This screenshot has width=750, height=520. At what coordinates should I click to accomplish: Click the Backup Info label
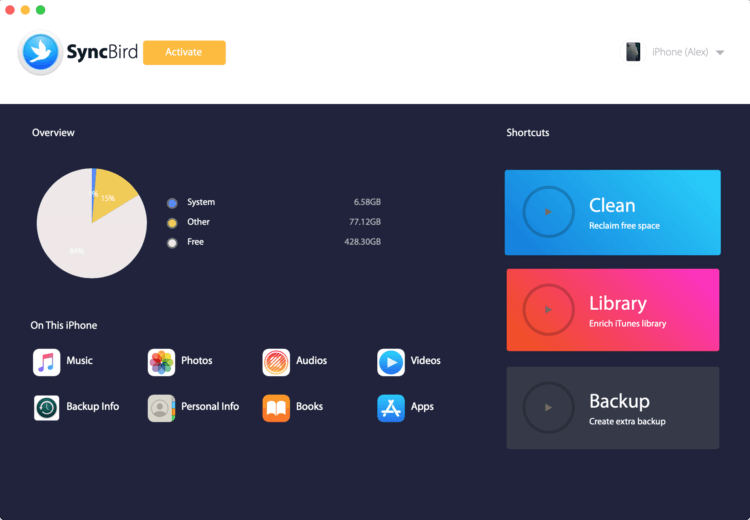[x=93, y=407]
